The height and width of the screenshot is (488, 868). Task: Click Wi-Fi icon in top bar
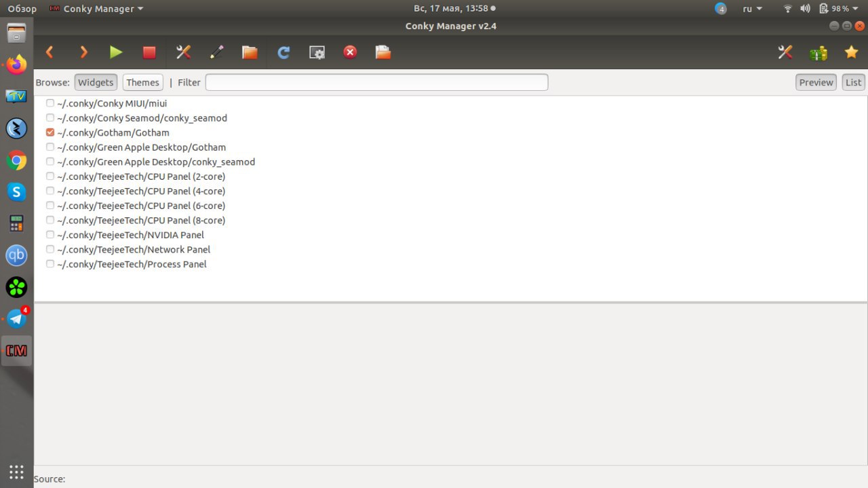(787, 9)
